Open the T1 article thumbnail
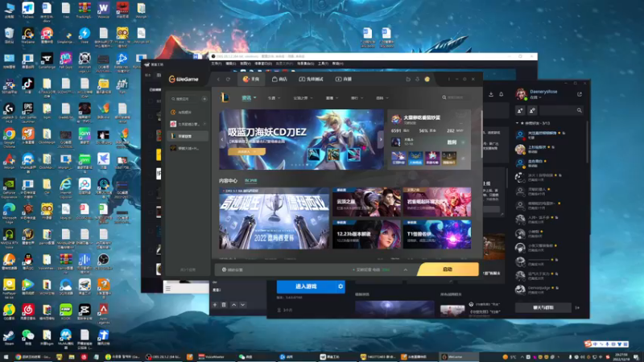Image resolution: width=644 pixels, height=362 pixels. tap(437, 234)
